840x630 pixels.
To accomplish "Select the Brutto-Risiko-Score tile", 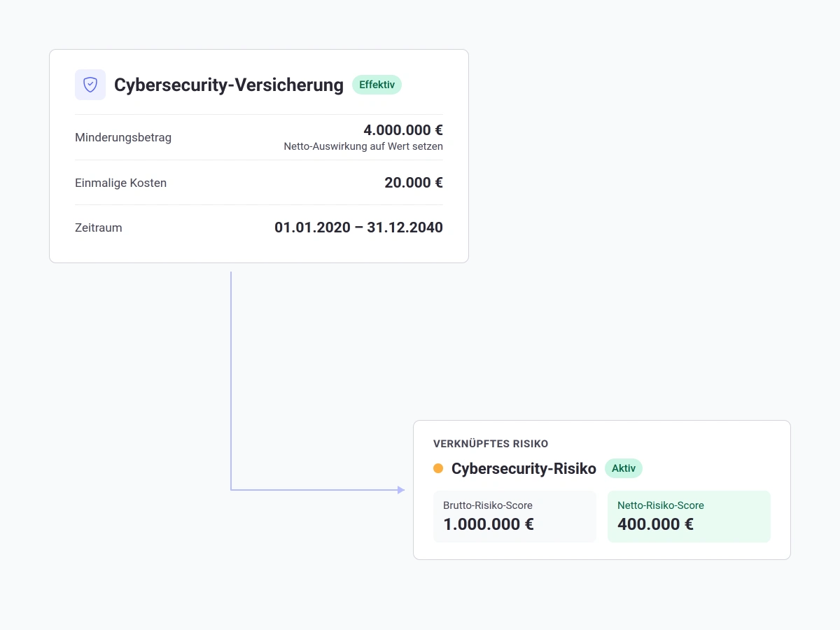I will tap(514, 517).
